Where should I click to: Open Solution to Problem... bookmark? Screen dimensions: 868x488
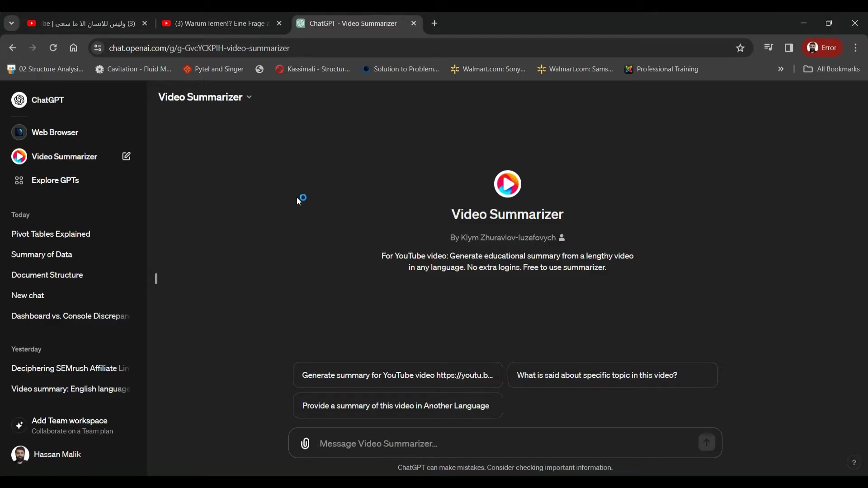pyautogui.click(x=401, y=69)
